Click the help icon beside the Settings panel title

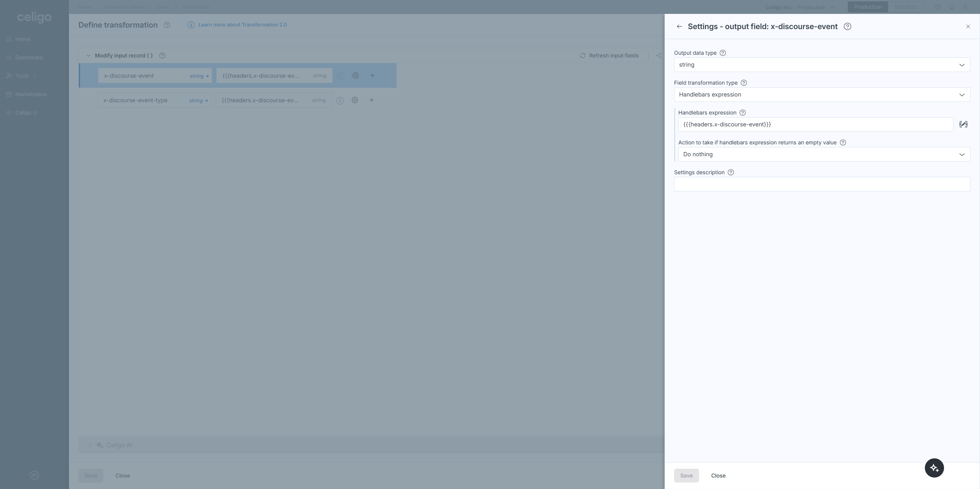click(x=848, y=26)
